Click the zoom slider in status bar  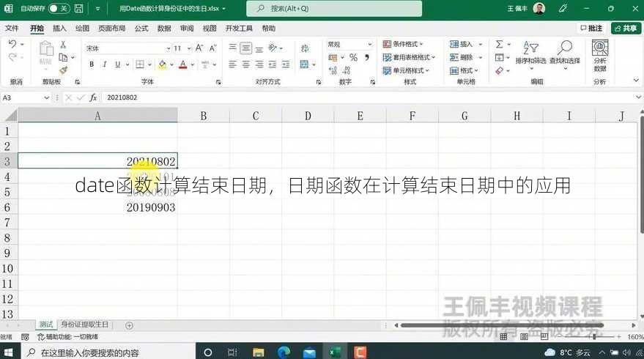pyautogui.click(x=594, y=336)
